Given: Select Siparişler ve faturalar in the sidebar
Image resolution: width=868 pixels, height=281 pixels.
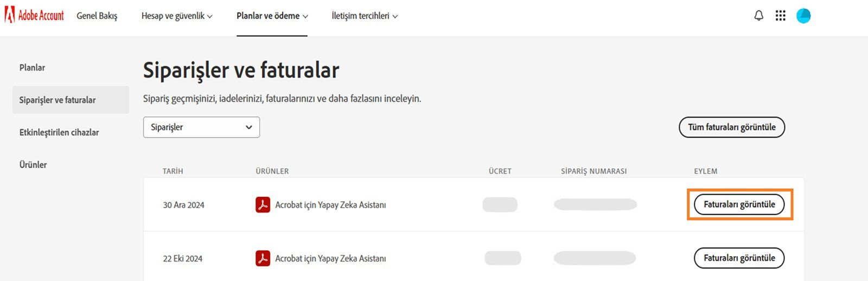Looking at the screenshot, I should click(x=58, y=100).
